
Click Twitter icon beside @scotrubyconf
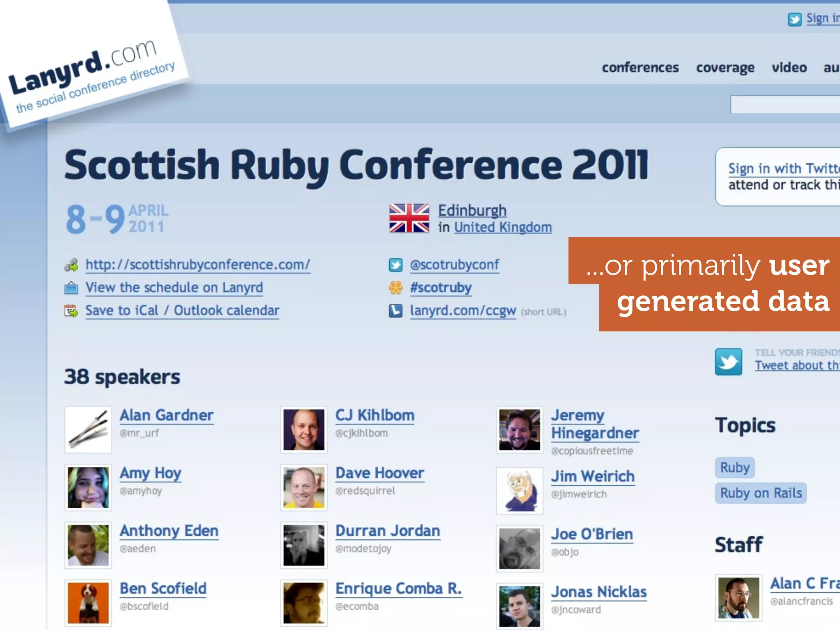click(x=395, y=265)
